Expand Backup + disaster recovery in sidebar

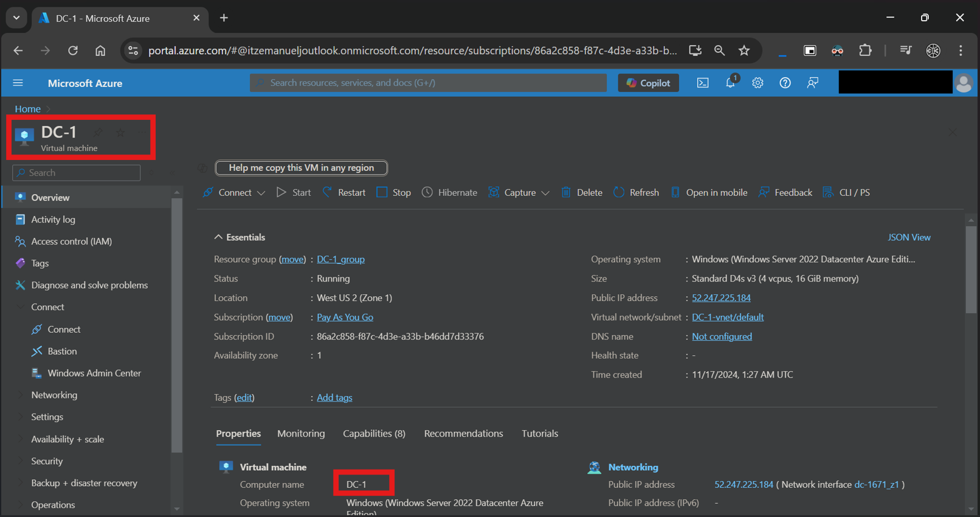coord(21,483)
